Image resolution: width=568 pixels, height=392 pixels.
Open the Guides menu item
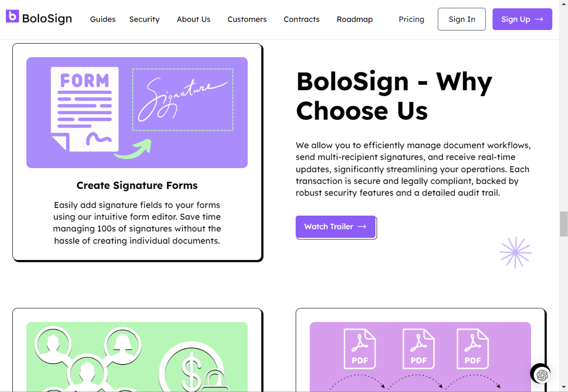(x=103, y=19)
